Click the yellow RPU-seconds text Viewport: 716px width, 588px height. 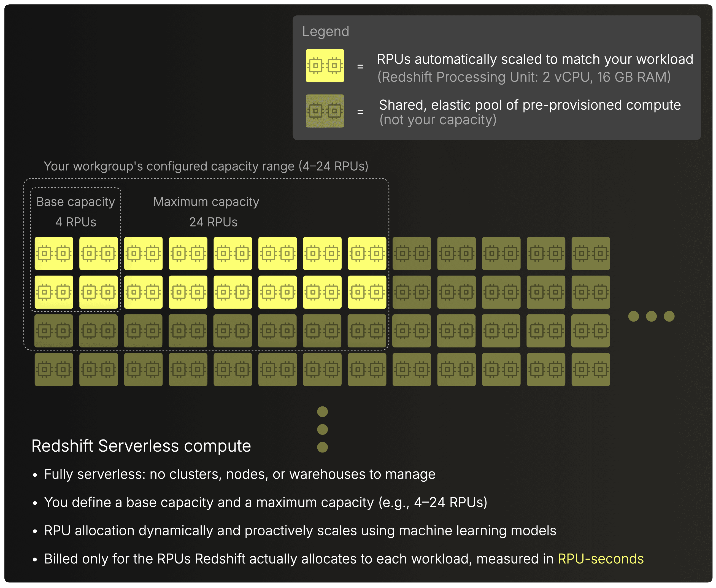[x=601, y=559]
